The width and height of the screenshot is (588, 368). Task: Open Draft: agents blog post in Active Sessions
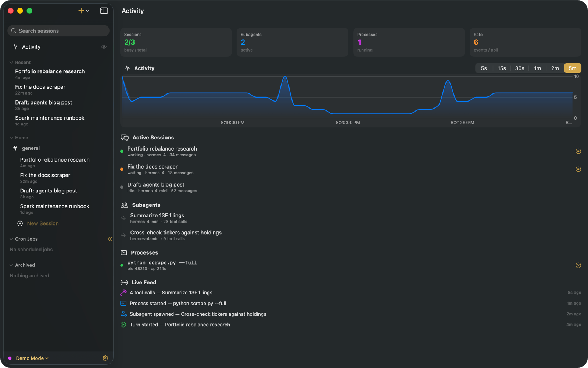(x=351, y=187)
